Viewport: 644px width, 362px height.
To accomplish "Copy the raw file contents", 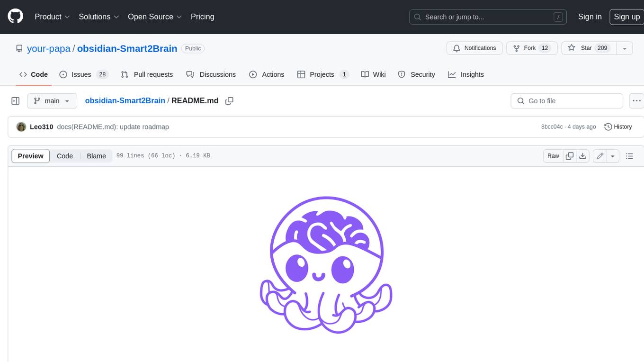I will coord(570,156).
